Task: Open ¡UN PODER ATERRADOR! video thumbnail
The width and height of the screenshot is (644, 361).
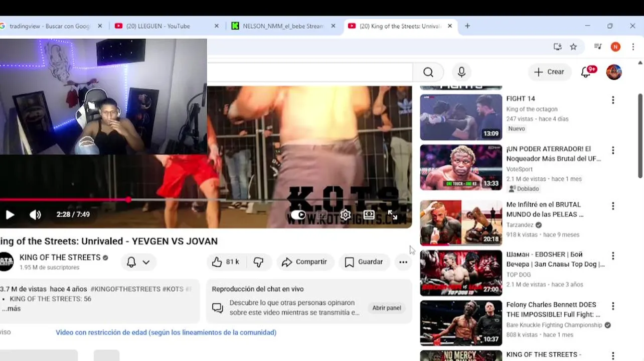Action: point(461,167)
